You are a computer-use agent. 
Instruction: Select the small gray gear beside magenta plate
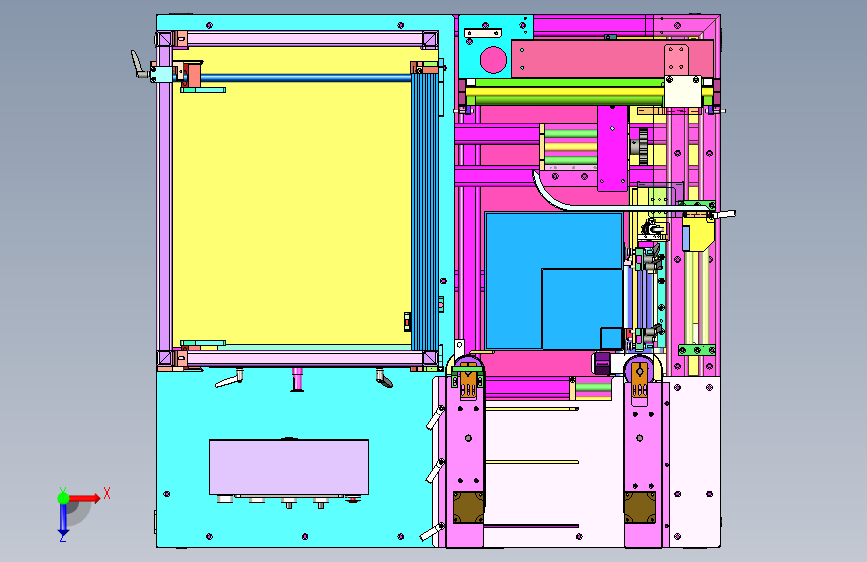click(643, 147)
